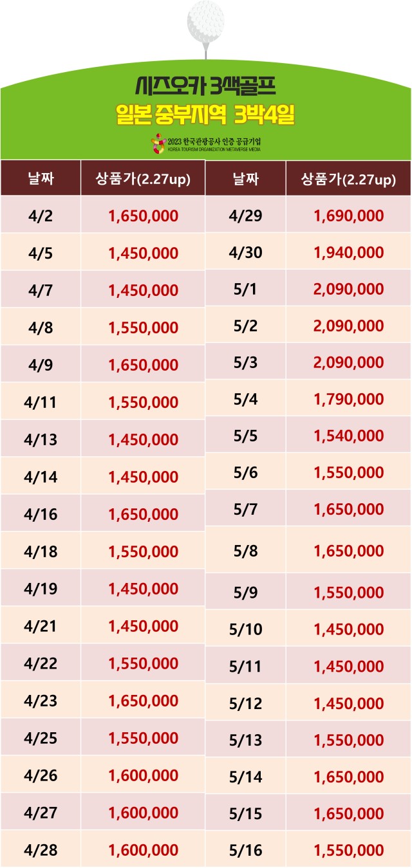Click the price for the 4/5 departure

point(144,254)
